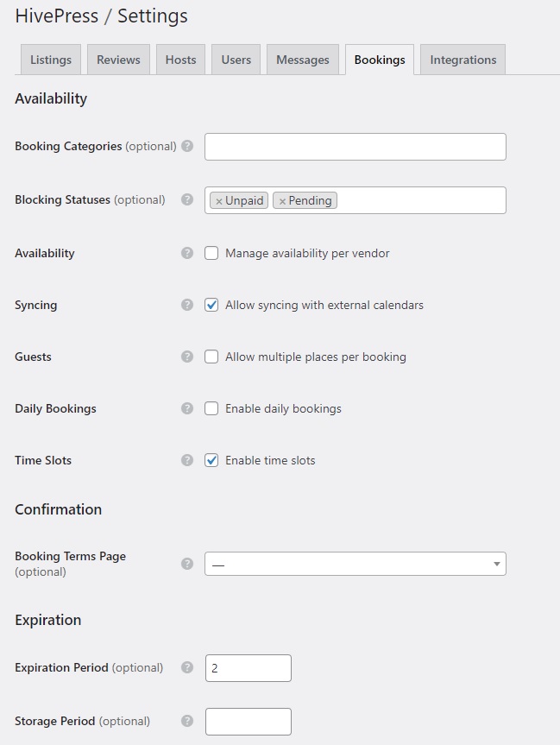This screenshot has width=560, height=745.
Task: Remove the Unpaid blocking status tag
Action: tap(219, 201)
